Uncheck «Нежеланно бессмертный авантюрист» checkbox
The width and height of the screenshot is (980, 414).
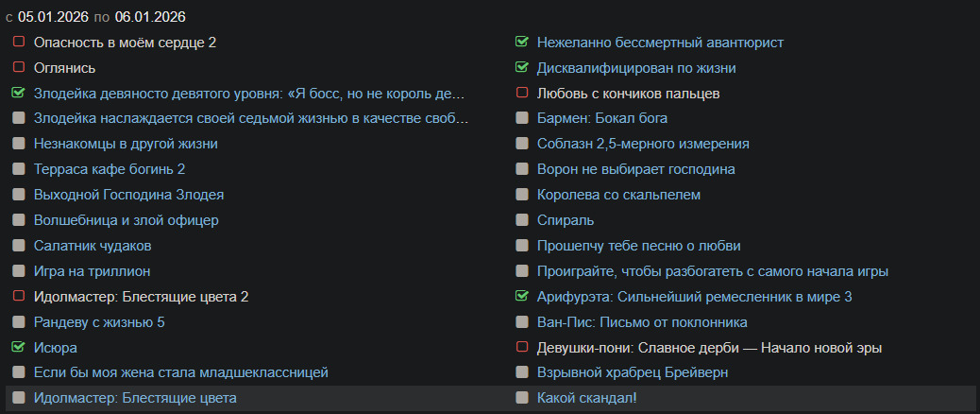(x=521, y=43)
